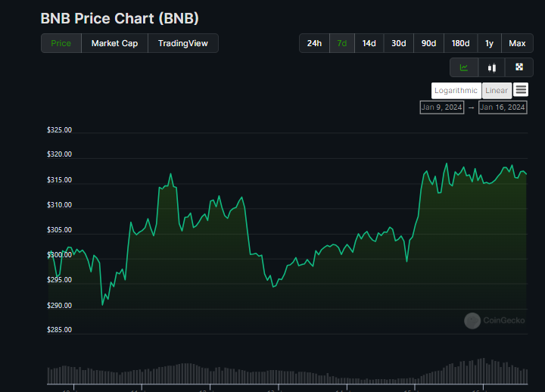545x392 pixels.
Task: Choose the 1y time range
Action: click(490, 43)
